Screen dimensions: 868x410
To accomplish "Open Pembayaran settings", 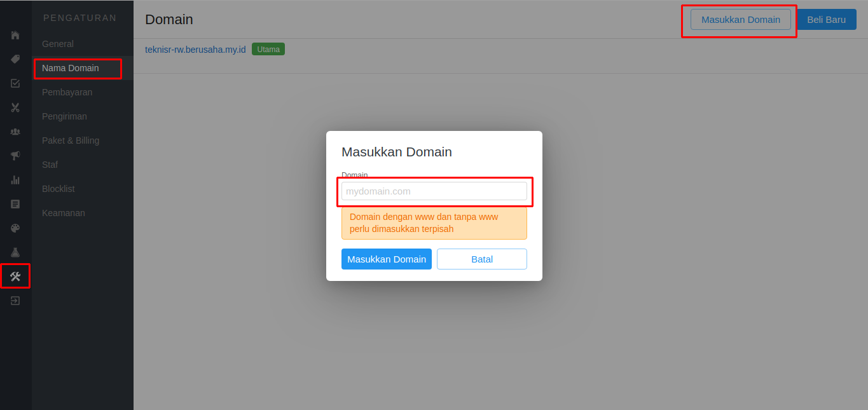I will tap(83, 92).
